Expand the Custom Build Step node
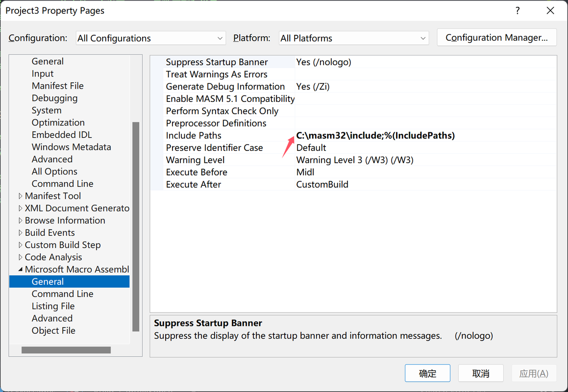This screenshot has height=392, width=568. point(20,245)
